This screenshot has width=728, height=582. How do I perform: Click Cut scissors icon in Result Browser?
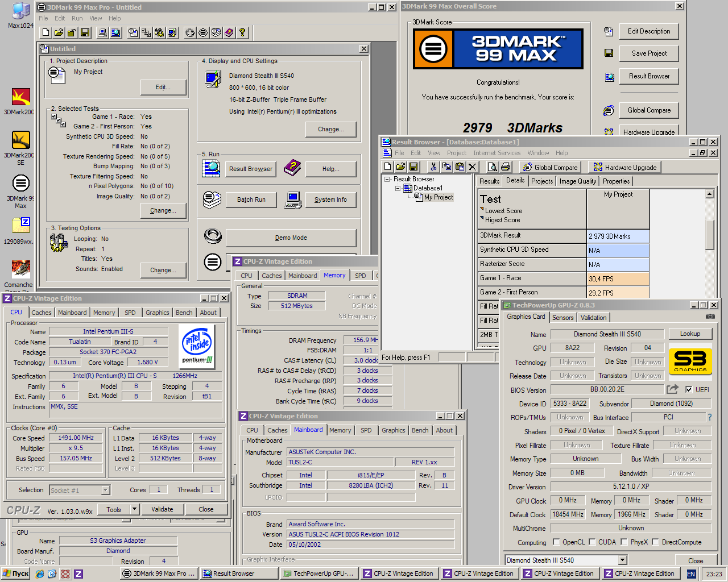(x=433, y=167)
